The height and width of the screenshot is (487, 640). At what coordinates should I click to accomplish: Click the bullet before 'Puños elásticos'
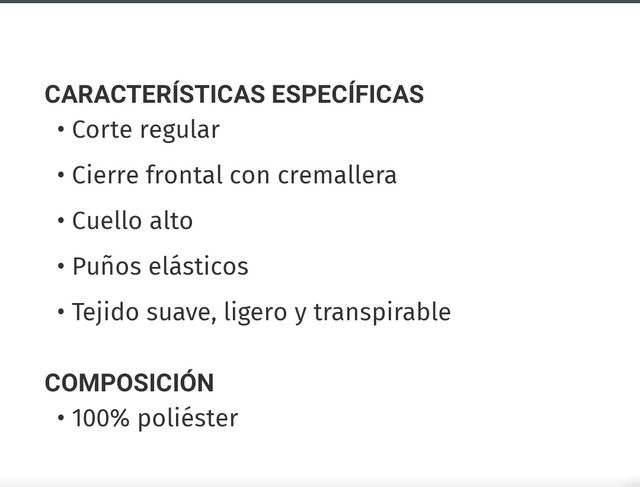tap(61, 267)
